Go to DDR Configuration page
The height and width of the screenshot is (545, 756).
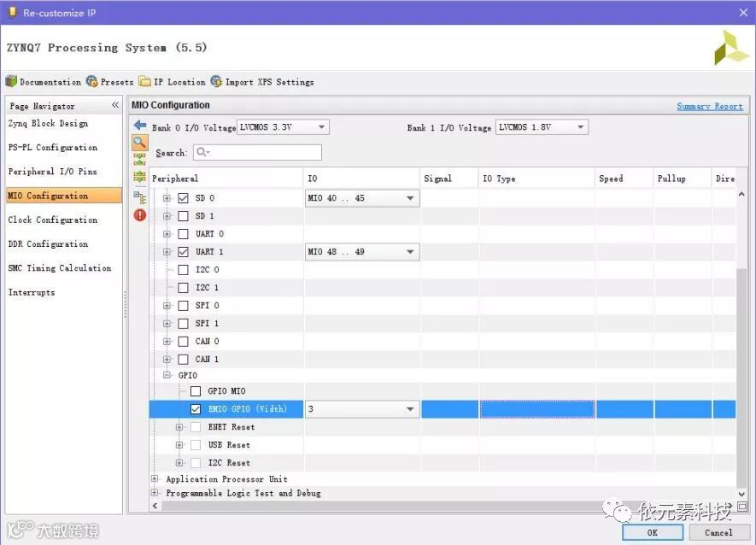click(x=48, y=244)
